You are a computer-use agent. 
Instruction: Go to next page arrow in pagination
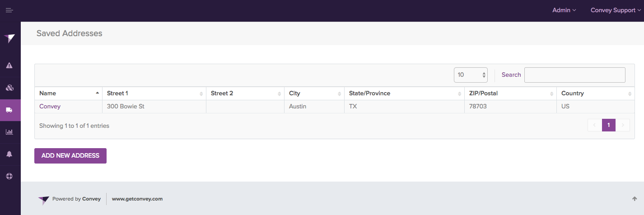coord(623,125)
